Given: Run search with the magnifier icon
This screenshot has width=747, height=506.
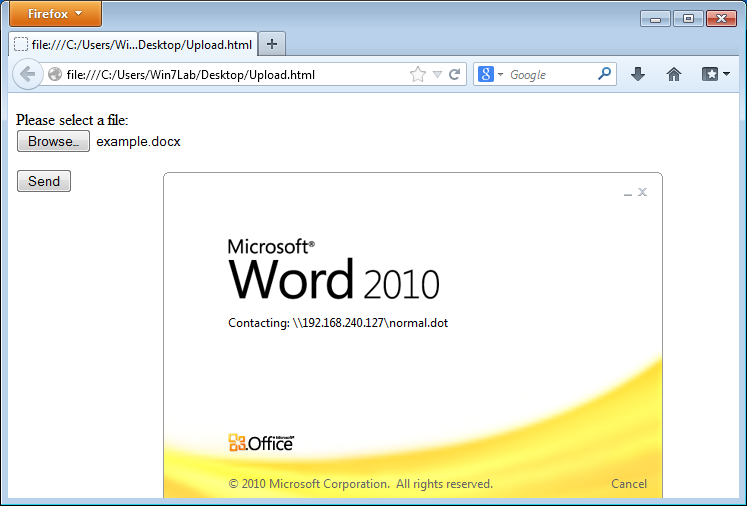Looking at the screenshot, I should 604,74.
